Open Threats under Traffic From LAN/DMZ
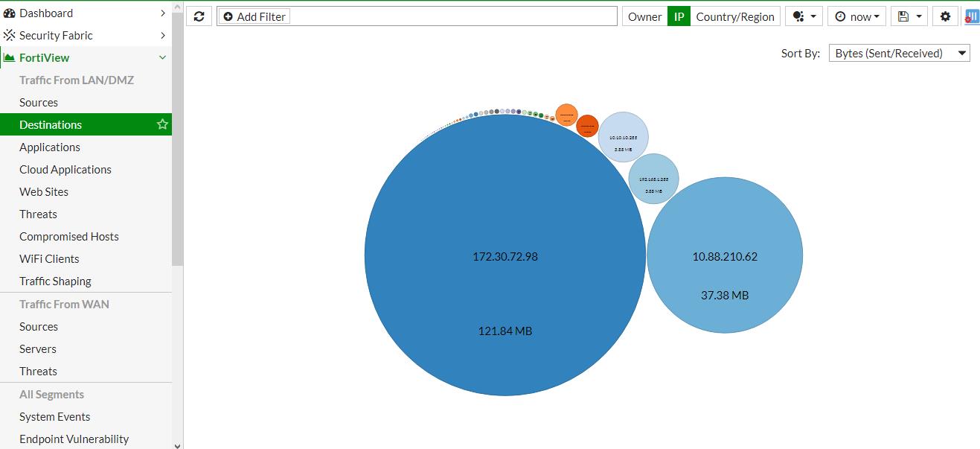The height and width of the screenshot is (449, 980). (x=38, y=214)
